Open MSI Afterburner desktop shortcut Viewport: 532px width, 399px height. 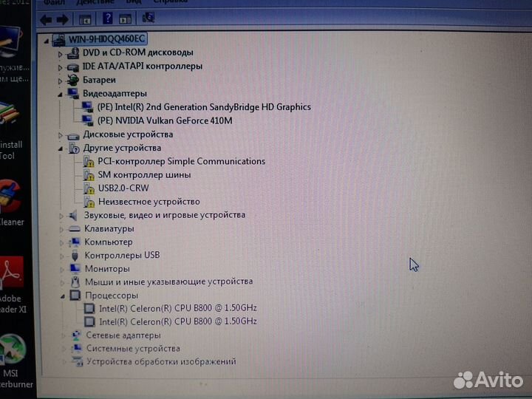coord(13,361)
